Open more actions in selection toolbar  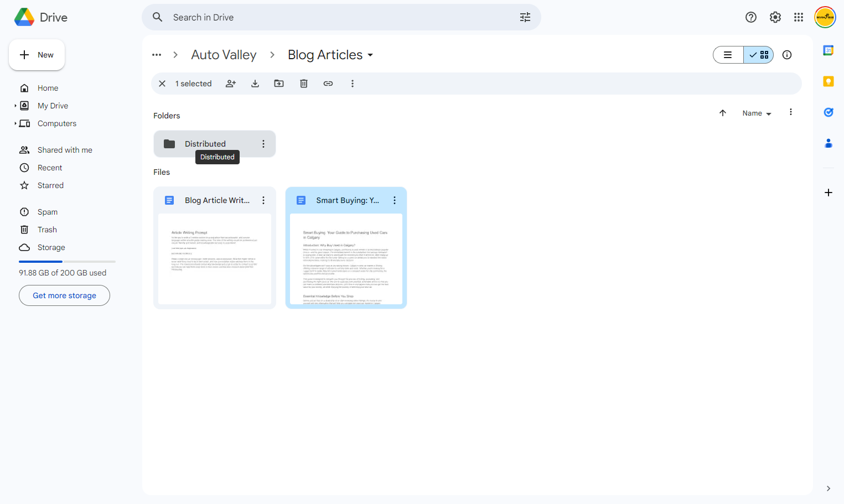click(353, 84)
